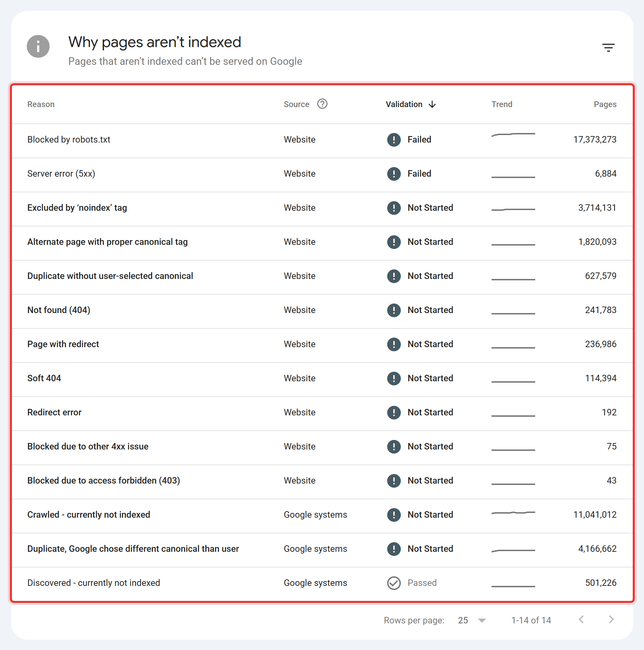Open the Soft 404 reason
The height and width of the screenshot is (650, 644).
(x=44, y=378)
